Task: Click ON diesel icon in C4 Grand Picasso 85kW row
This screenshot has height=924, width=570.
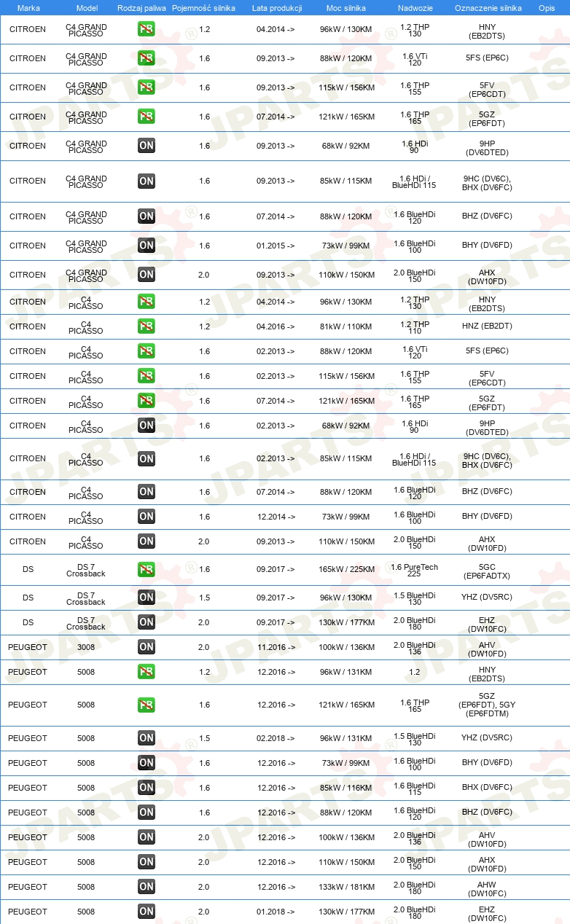Action: (147, 181)
